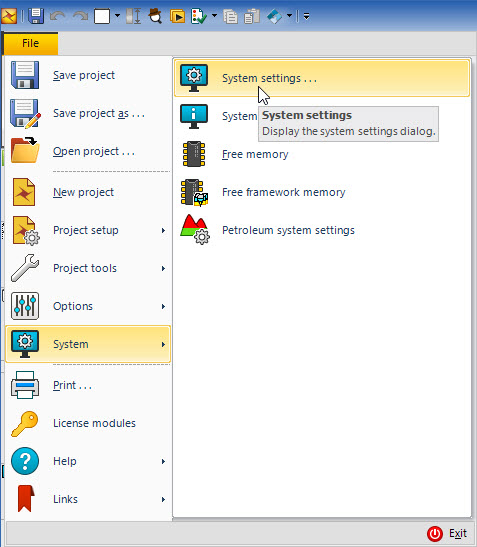Click the Links red bookmark icon
Viewport: 477px width, 547px height.
point(26,499)
